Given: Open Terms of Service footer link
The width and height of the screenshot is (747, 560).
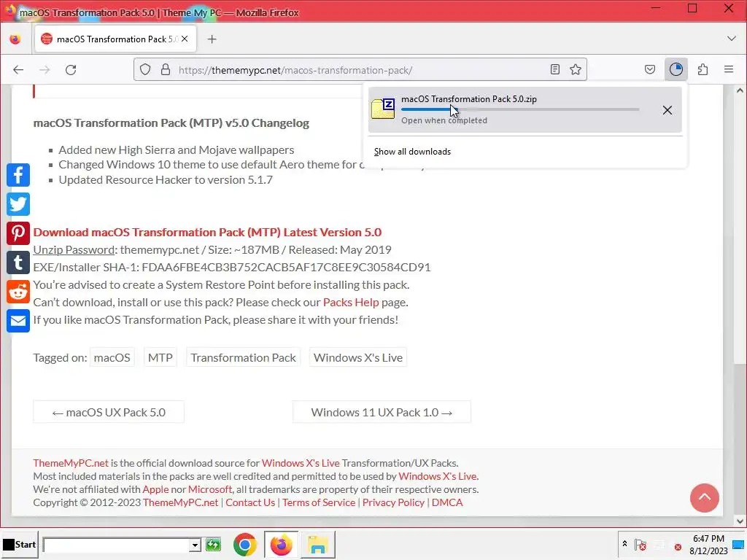Looking at the screenshot, I should tap(319, 502).
